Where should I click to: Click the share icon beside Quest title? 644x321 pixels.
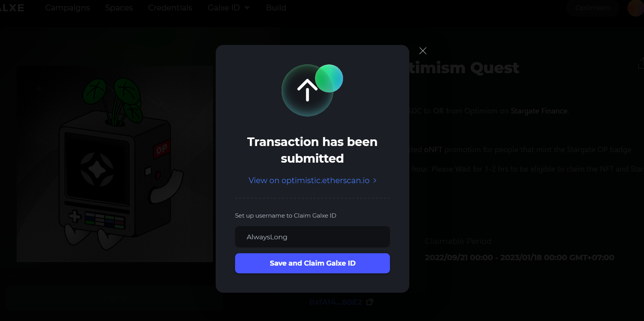coord(641,63)
